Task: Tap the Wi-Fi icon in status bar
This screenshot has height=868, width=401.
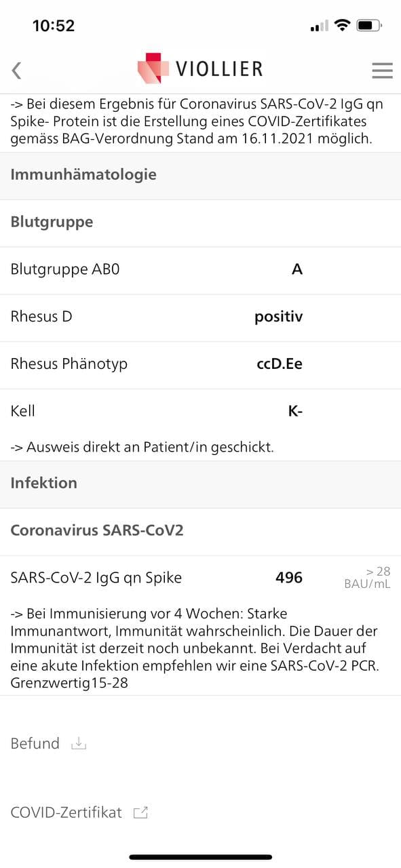Action: click(x=343, y=24)
